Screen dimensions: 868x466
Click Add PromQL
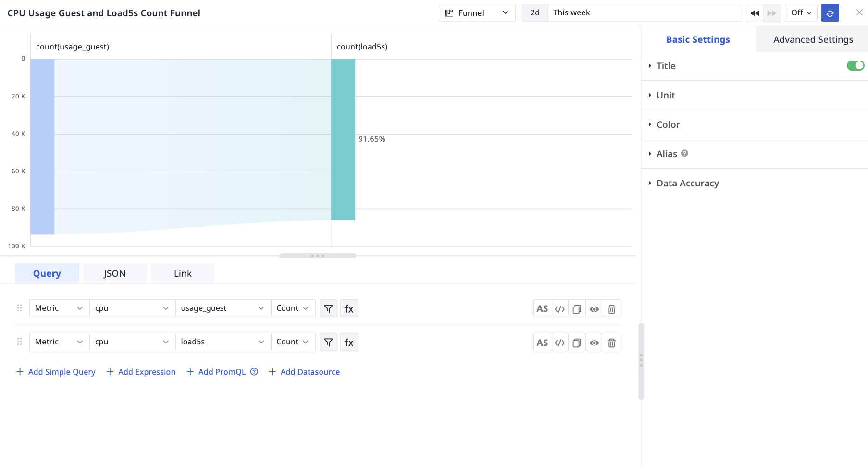point(216,372)
